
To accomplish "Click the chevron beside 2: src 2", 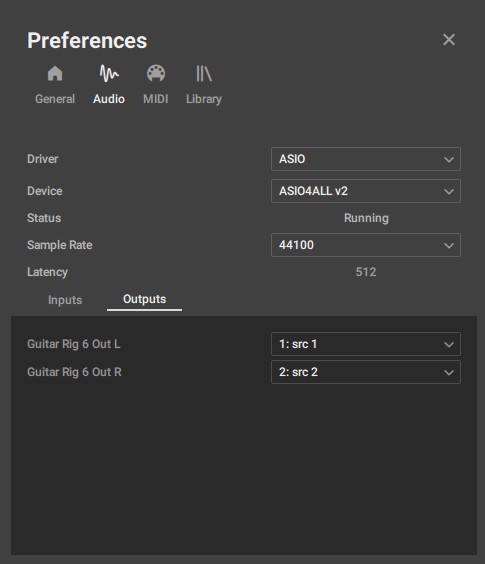I will point(449,373).
